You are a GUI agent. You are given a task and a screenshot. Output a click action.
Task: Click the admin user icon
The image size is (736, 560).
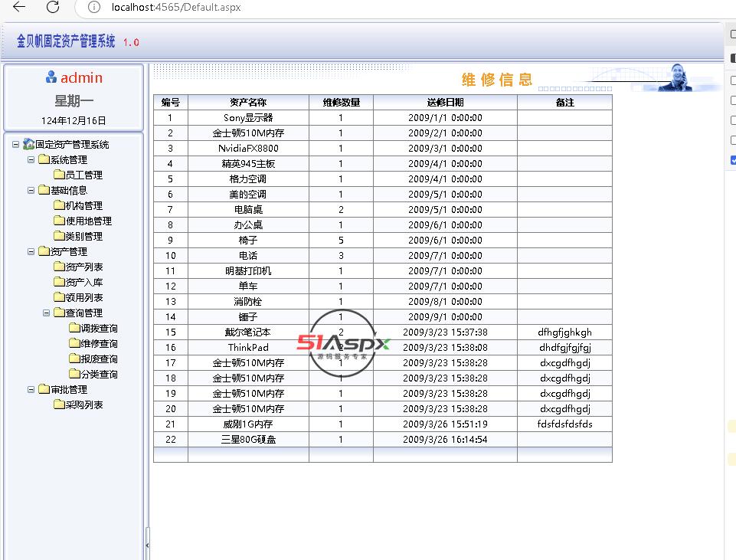(x=51, y=77)
